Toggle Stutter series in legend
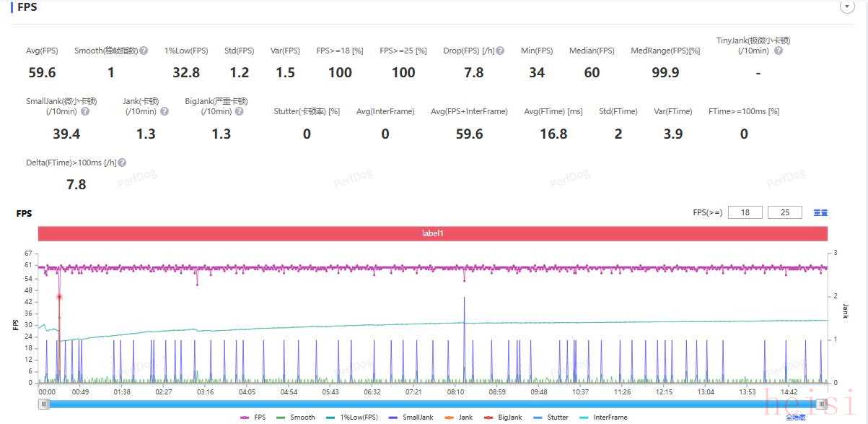The width and height of the screenshot is (868, 424). tap(551, 417)
